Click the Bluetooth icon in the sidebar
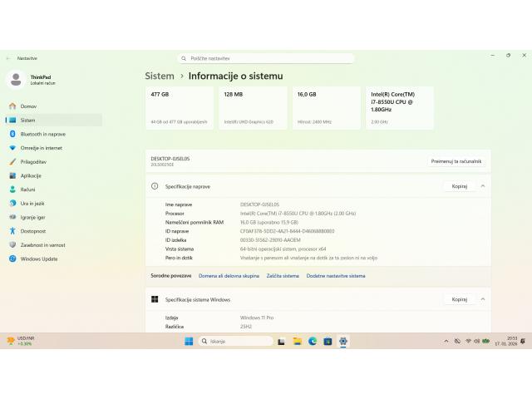 click(x=12, y=134)
